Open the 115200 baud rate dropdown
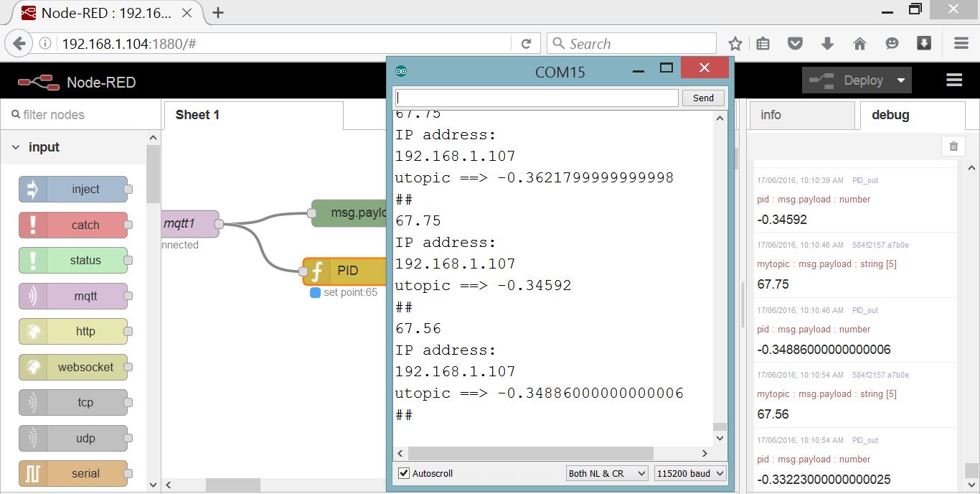The image size is (980, 494). tap(690, 473)
